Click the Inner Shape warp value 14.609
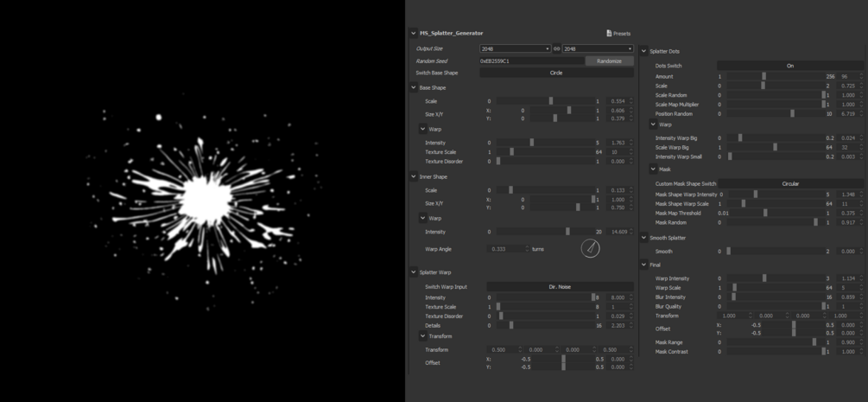The width and height of the screenshot is (868, 402). [618, 232]
